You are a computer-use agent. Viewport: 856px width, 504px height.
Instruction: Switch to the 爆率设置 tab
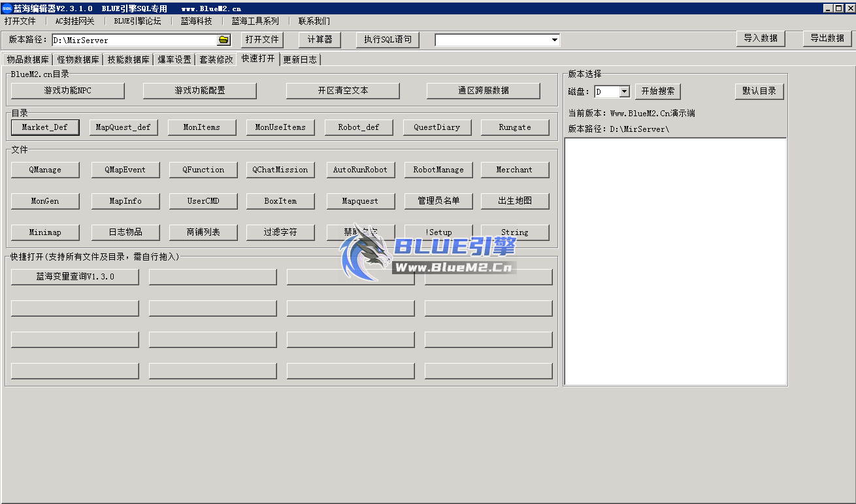[174, 59]
